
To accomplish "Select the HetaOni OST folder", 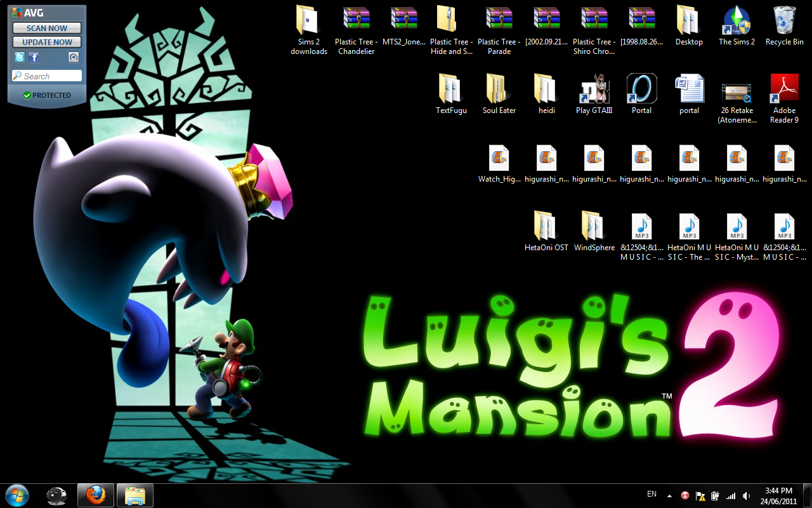I will tap(547, 231).
